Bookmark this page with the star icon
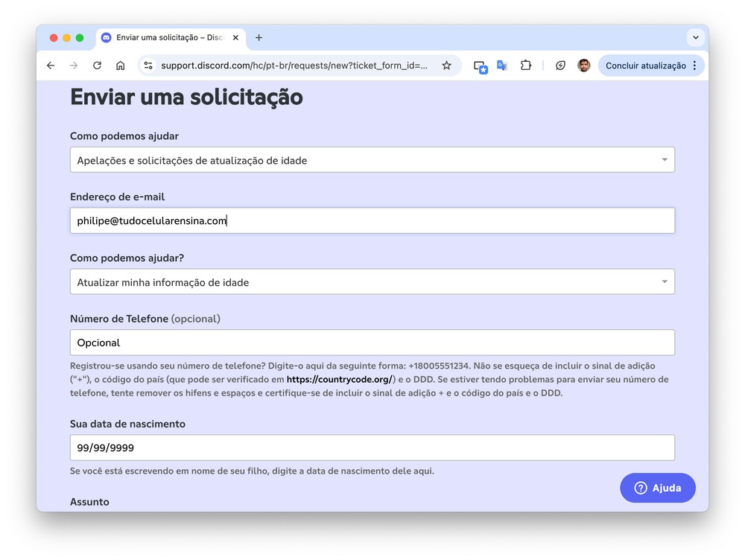Screen dimensions: 745x560 446,66
